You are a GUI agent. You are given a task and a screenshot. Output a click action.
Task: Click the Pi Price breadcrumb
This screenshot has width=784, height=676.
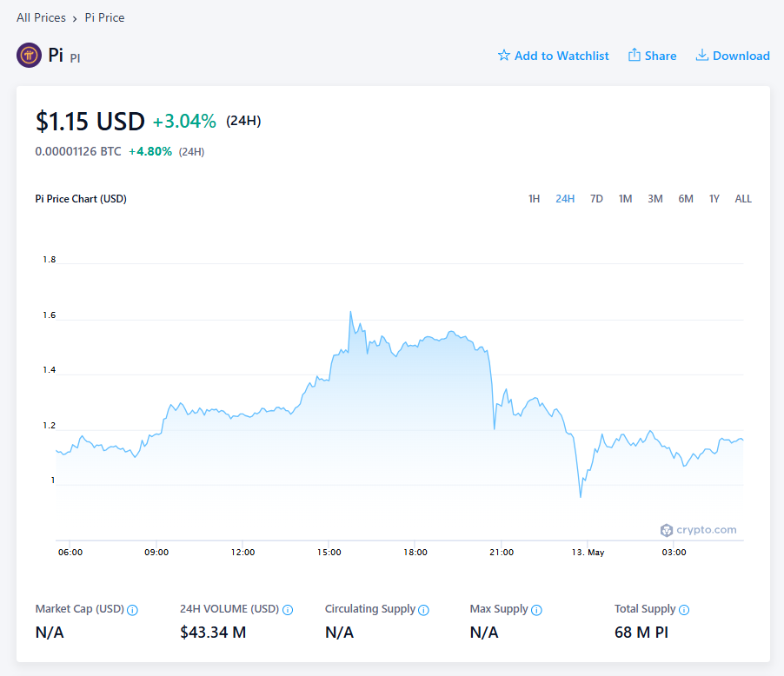click(x=104, y=17)
